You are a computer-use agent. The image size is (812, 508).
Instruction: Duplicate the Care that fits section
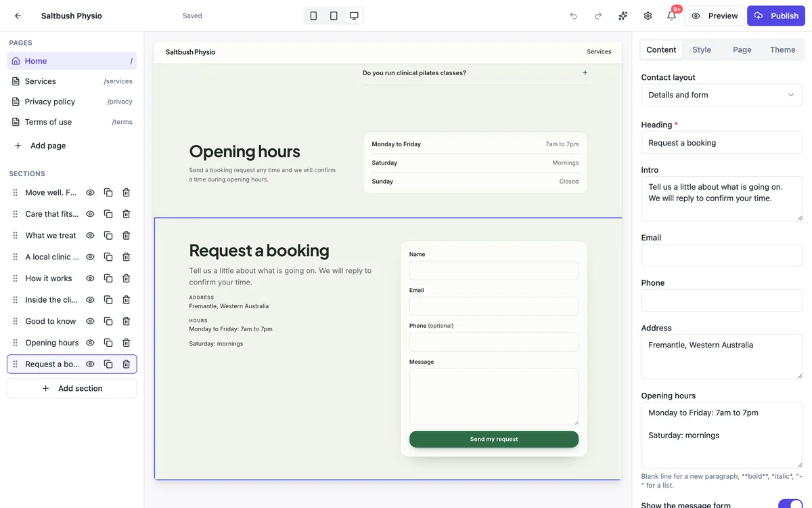(x=108, y=214)
